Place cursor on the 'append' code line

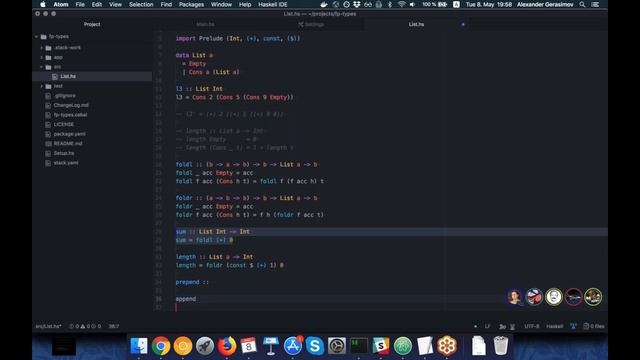[186, 299]
